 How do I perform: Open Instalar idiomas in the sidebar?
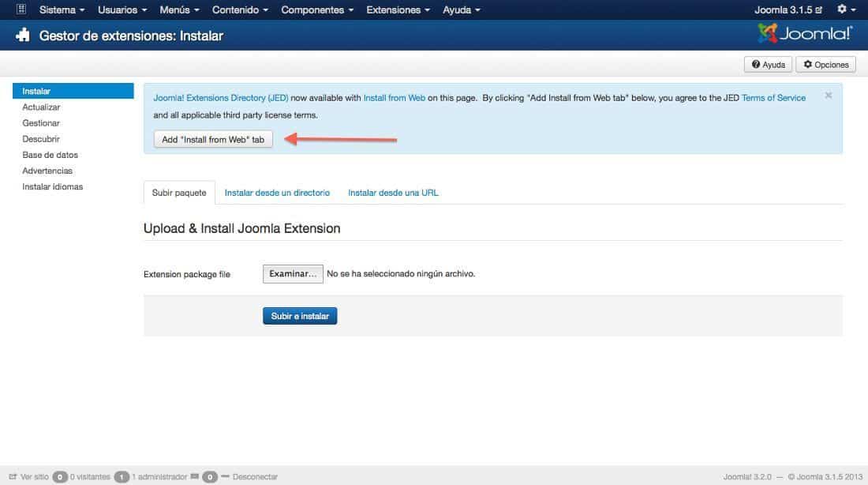53,186
